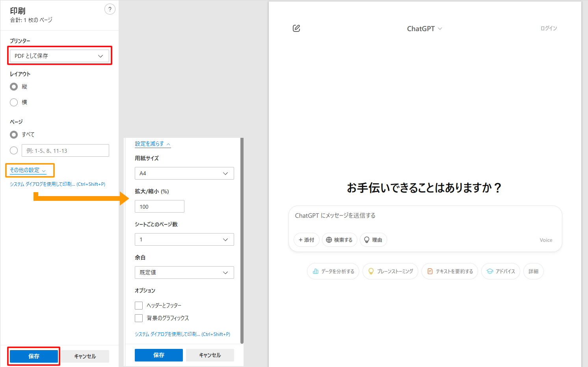This screenshot has height=367, width=588.
Task: Click the キャンセル button in left panel
Action: pyautogui.click(x=85, y=356)
